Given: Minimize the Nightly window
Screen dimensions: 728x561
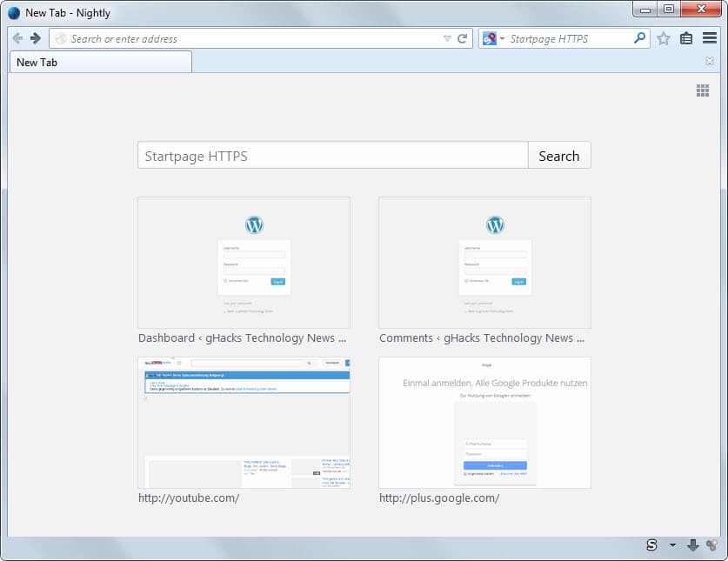Looking at the screenshot, I should 645,10.
